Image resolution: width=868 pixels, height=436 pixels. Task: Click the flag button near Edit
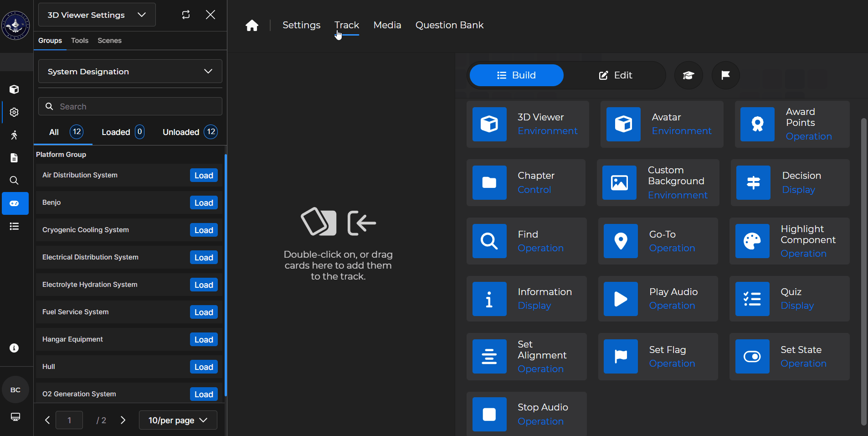pyautogui.click(x=726, y=75)
